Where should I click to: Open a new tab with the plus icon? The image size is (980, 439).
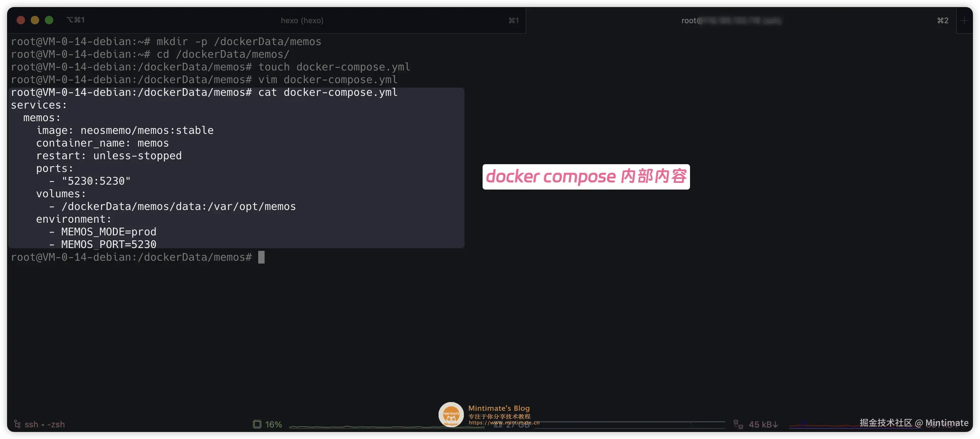(x=965, y=20)
